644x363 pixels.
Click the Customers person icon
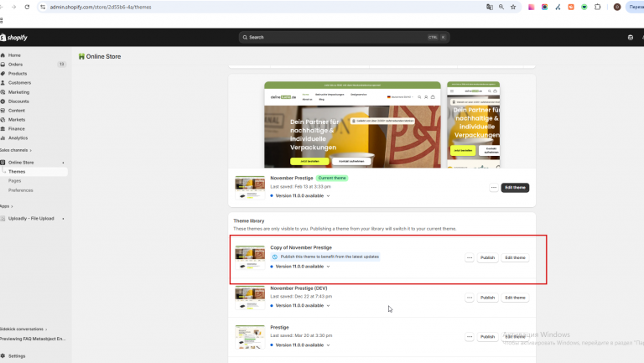point(3,82)
